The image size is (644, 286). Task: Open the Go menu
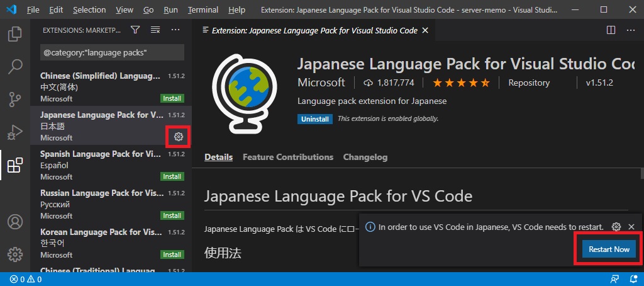click(148, 9)
